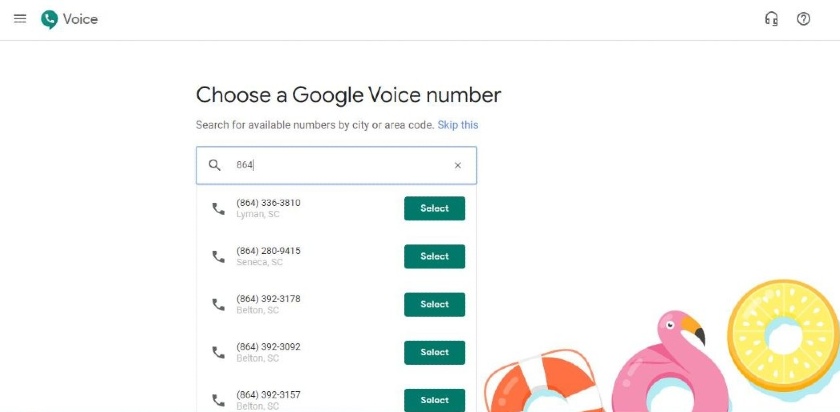
Task: Select the number (864) 392-3157
Action: click(434, 399)
